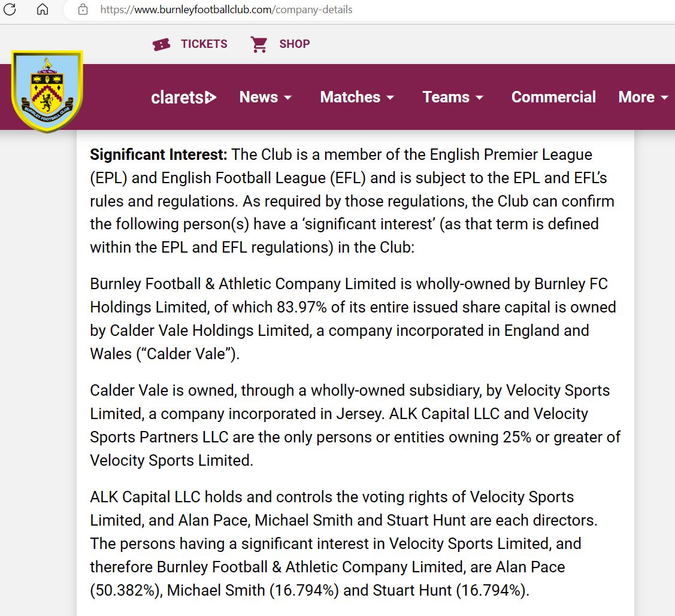Open the clarets+ streaming logo
The height and width of the screenshot is (616, 675).
[183, 97]
